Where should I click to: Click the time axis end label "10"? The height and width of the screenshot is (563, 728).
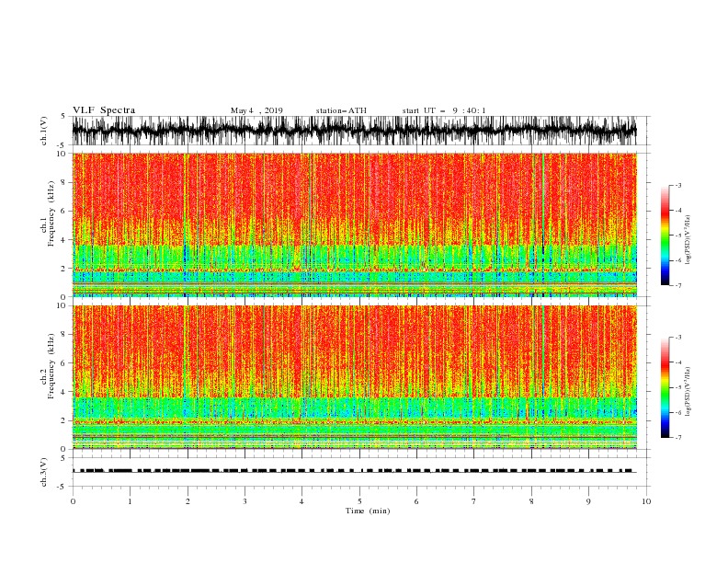(646, 501)
